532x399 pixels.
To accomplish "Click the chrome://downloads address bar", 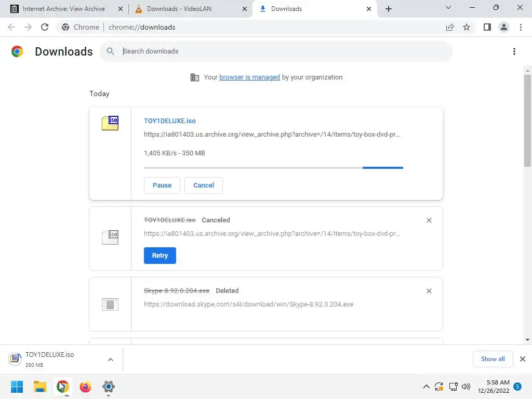I will [x=142, y=27].
